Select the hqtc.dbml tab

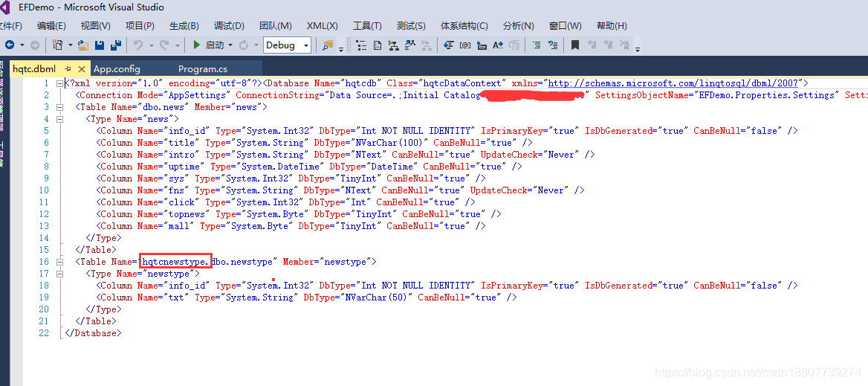tap(34, 69)
